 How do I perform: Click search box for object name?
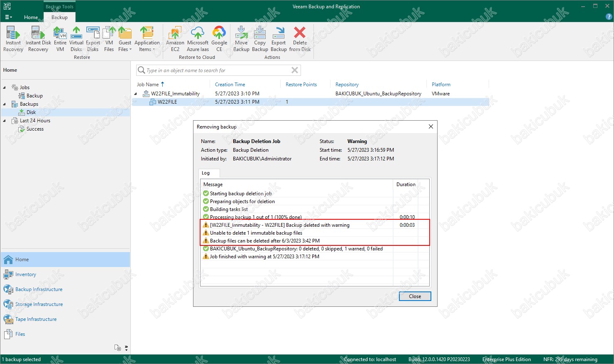[218, 70]
